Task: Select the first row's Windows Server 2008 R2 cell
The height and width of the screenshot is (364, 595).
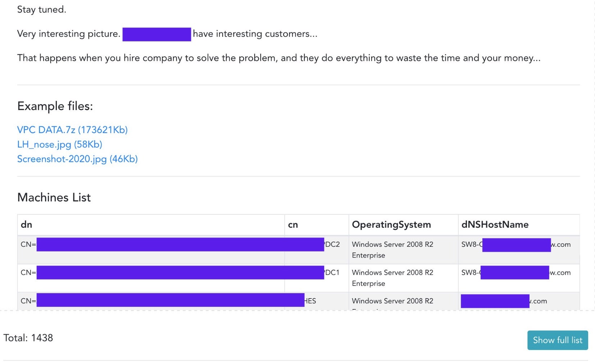Action: point(392,250)
